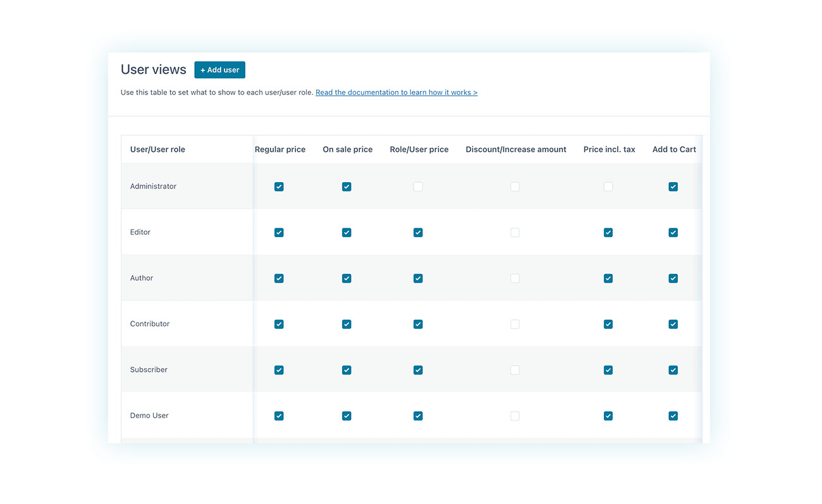Uncheck Add to Cart for Administrator
The image size is (822, 504).
pyautogui.click(x=673, y=187)
